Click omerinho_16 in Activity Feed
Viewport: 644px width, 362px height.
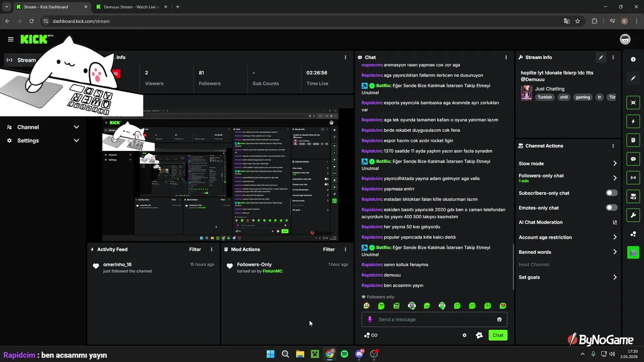pos(117,264)
